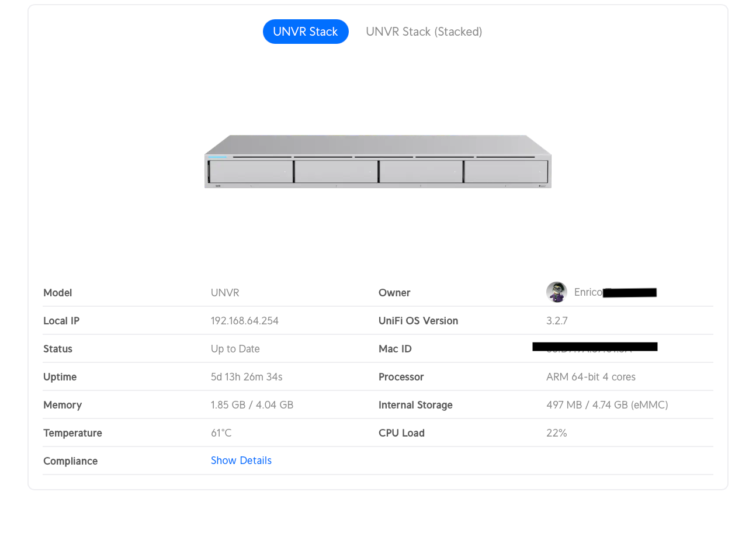Click the Memory usage value 1.85 GB / 4.04 GB
Image resolution: width=756 pixels, height=547 pixels.
pyautogui.click(x=252, y=405)
